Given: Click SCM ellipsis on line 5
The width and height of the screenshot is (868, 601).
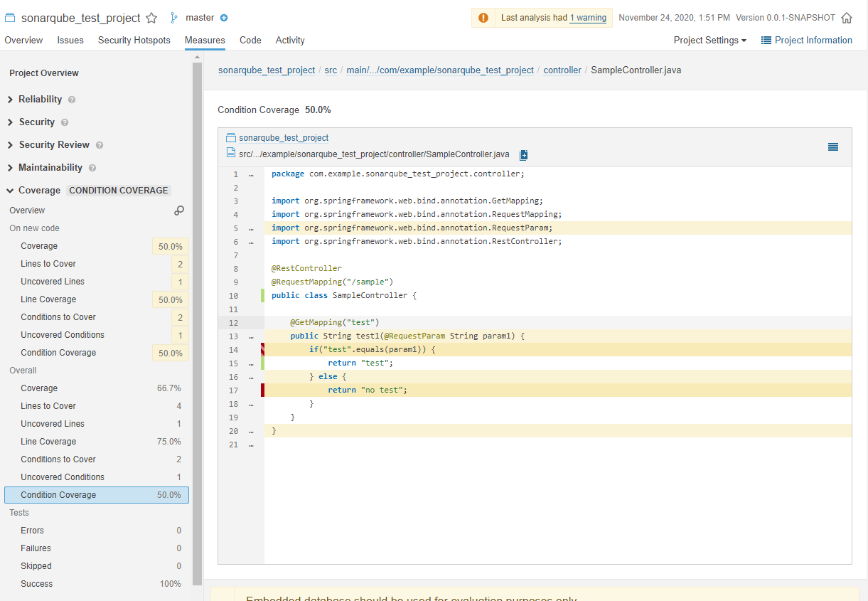Looking at the screenshot, I should (x=251, y=228).
